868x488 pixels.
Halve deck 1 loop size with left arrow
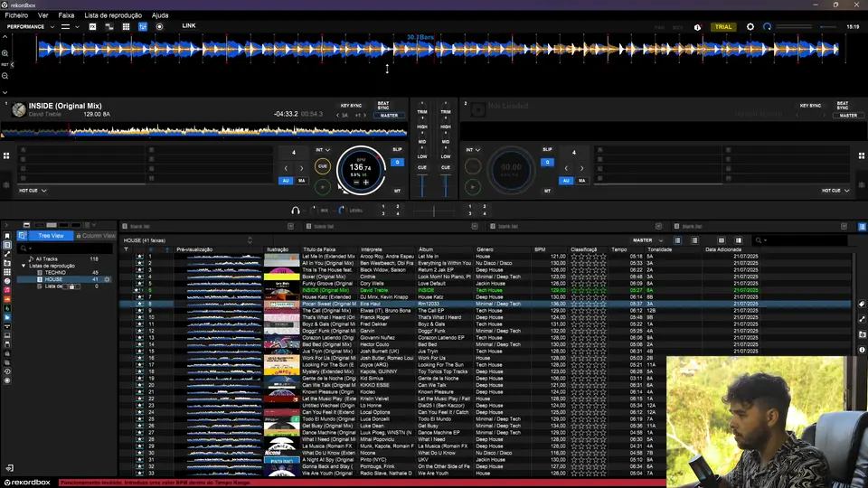tap(286, 168)
